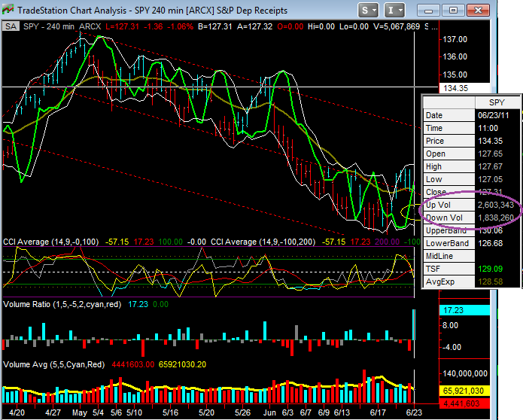Click the Down Vol value 1,838,260
The width and height of the screenshot is (523, 420).
click(x=496, y=218)
